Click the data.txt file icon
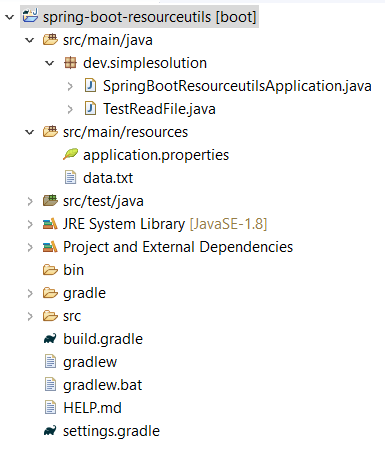The height and width of the screenshot is (458, 385). 70,178
